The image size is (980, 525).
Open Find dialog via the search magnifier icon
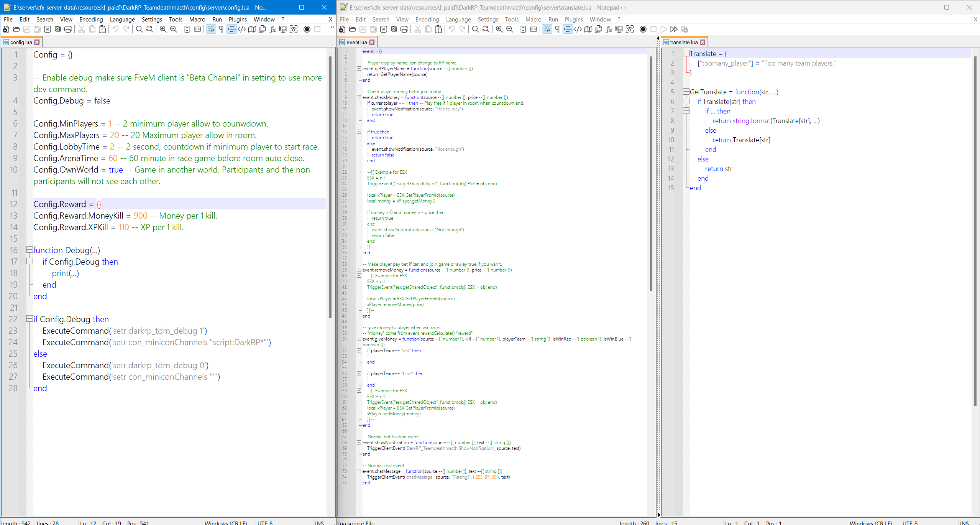139,29
